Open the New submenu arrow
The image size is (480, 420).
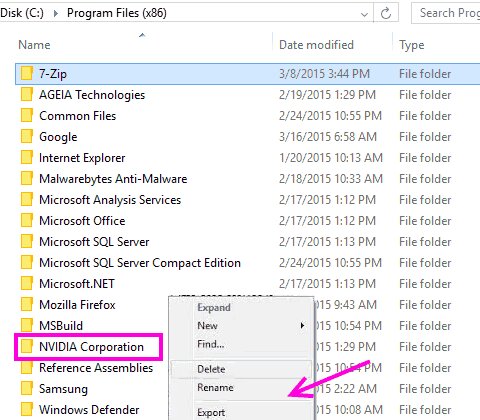click(x=302, y=325)
